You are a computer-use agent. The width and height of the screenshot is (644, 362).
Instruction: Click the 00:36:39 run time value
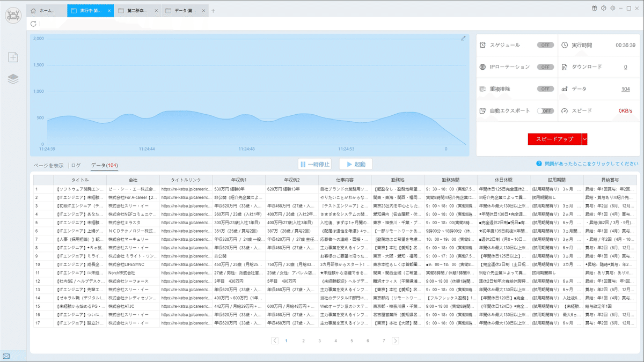pos(626,45)
